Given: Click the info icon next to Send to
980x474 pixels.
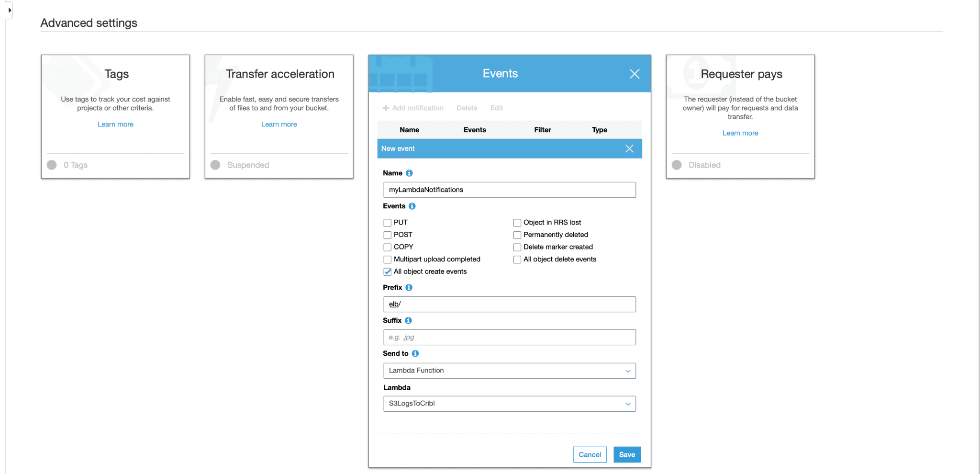Looking at the screenshot, I should [415, 354].
